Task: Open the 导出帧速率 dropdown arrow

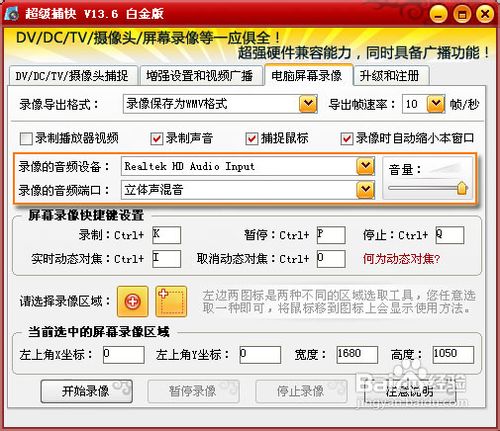Action: tap(436, 104)
